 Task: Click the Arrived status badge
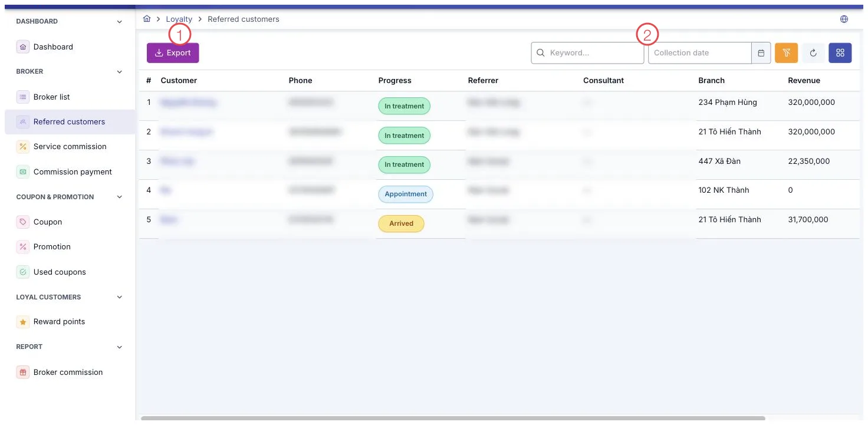(401, 223)
